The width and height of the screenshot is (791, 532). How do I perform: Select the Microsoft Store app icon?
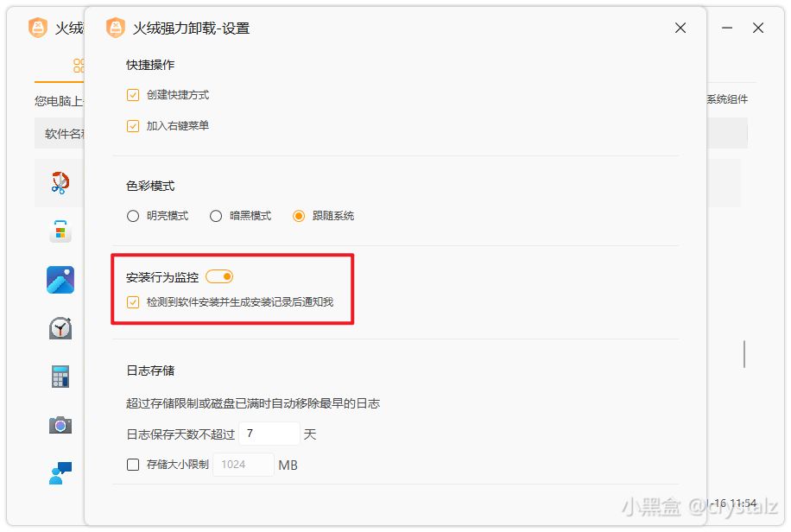(x=60, y=231)
